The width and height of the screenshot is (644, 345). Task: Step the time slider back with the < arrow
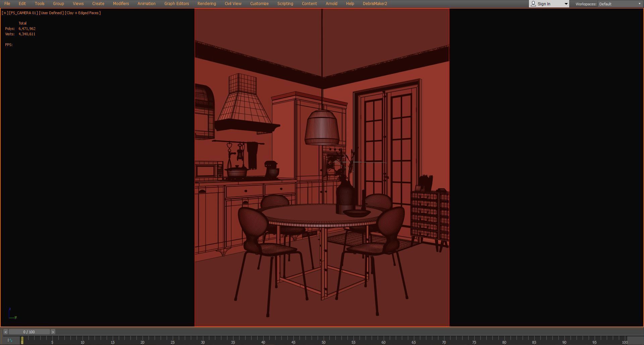(x=6, y=332)
